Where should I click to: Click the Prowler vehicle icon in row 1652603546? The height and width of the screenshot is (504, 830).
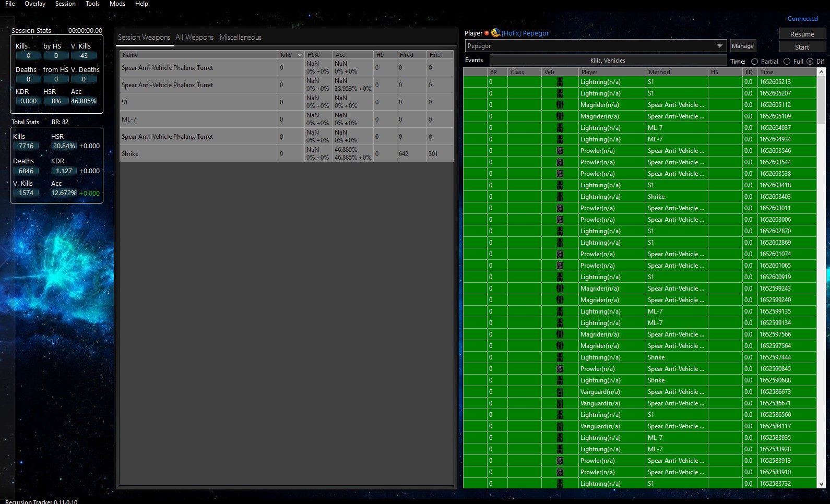coord(560,151)
